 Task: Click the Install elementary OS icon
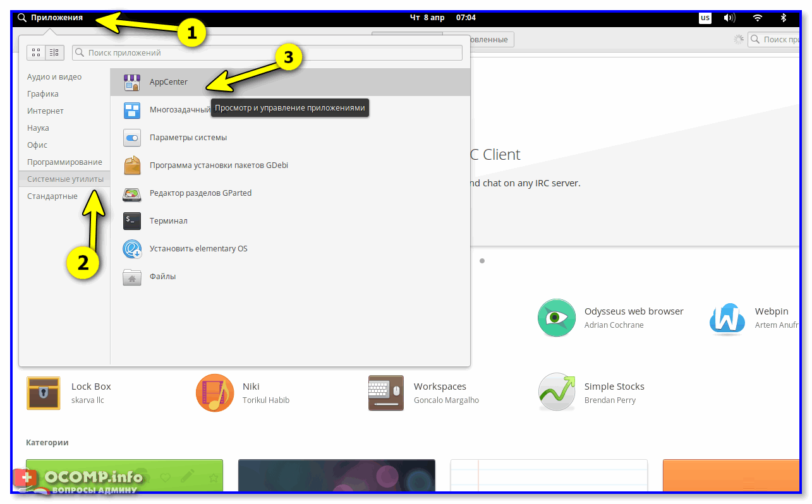tap(132, 249)
